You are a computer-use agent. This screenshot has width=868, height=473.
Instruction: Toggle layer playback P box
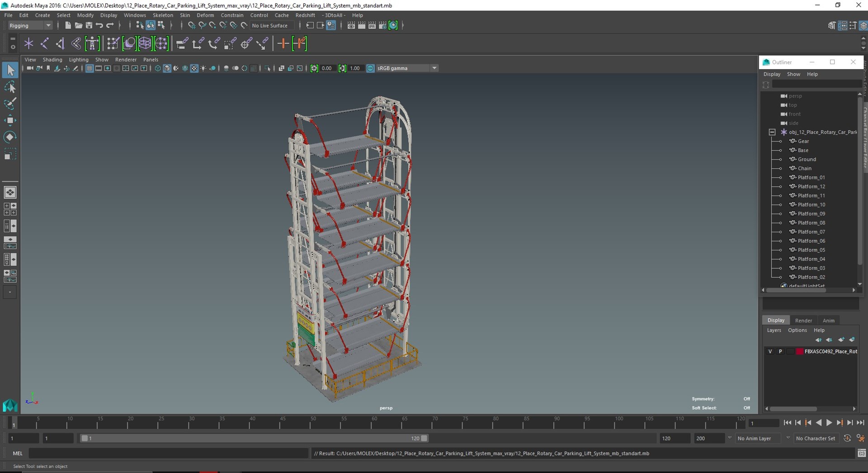tap(780, 351)
